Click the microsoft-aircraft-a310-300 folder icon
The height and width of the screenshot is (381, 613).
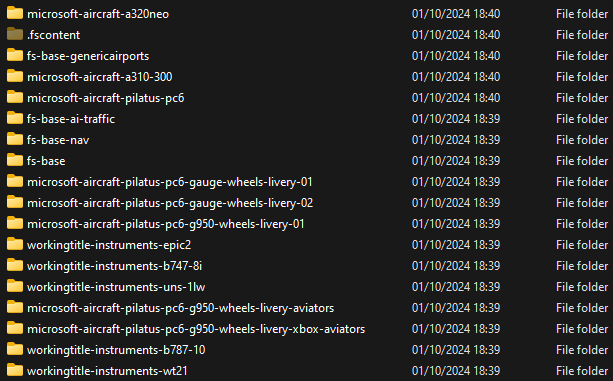pyautogui.click(x=15, y=76)
